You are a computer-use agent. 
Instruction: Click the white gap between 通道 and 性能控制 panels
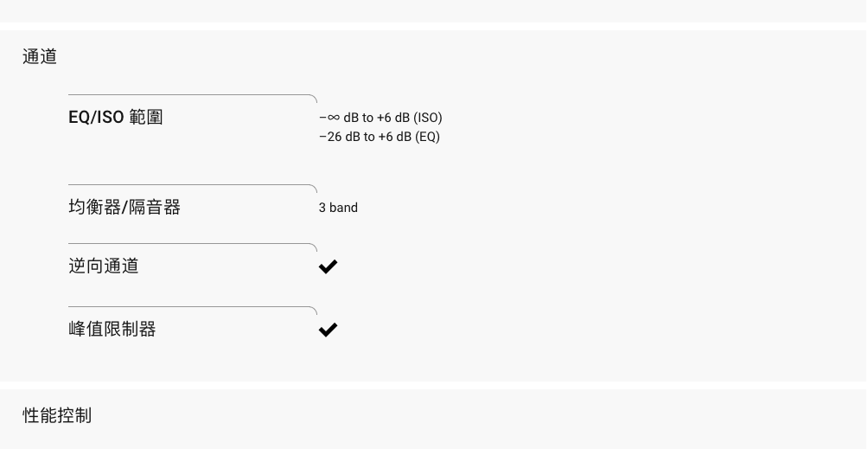[x=434, y=385]
